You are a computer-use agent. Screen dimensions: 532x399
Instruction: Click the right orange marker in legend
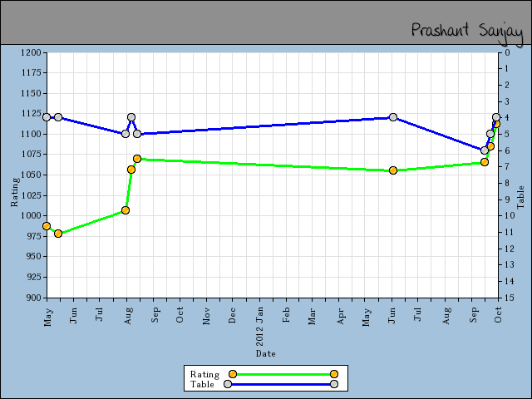tap(334, 374)
